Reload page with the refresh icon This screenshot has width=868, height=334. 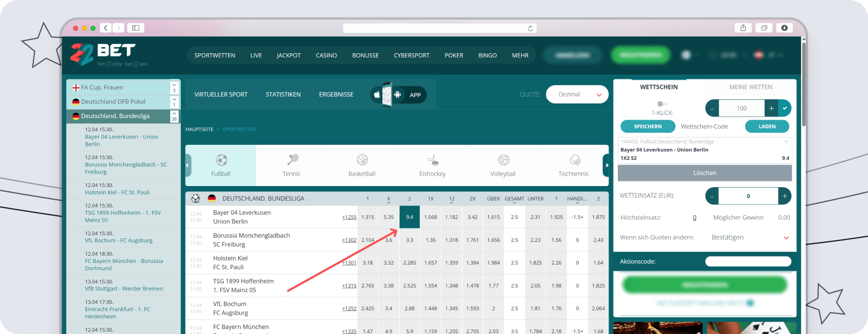pyautogui.click(x=531, y=28)
